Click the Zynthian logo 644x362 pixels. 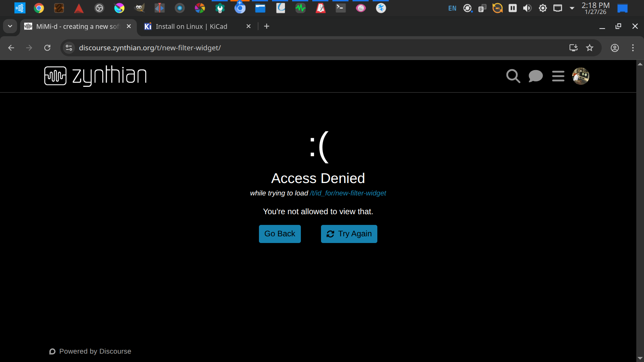[x=96, y=76]
